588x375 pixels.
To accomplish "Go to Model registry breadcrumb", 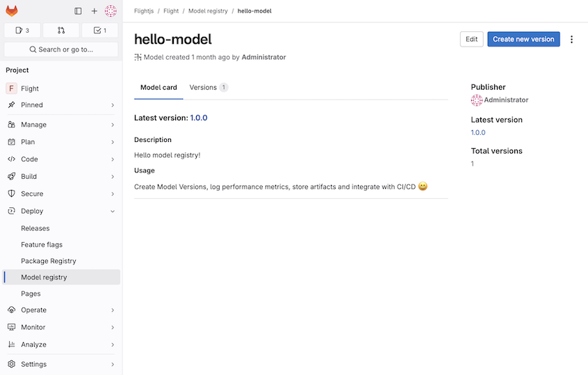I will [208, 11].
